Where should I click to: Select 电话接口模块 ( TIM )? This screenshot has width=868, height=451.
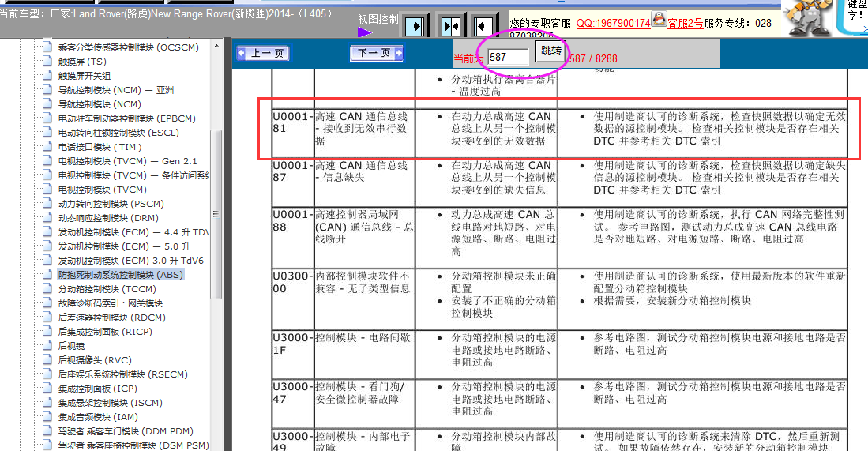[100, 147]
